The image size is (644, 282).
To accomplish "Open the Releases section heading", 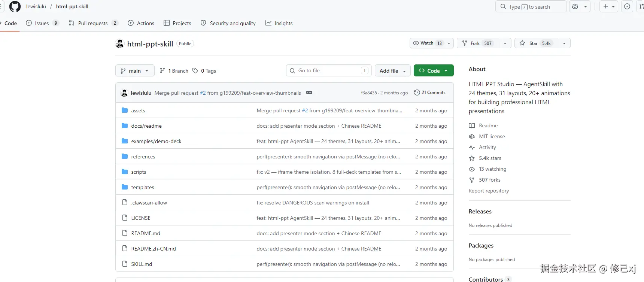I will coord(480,211).
